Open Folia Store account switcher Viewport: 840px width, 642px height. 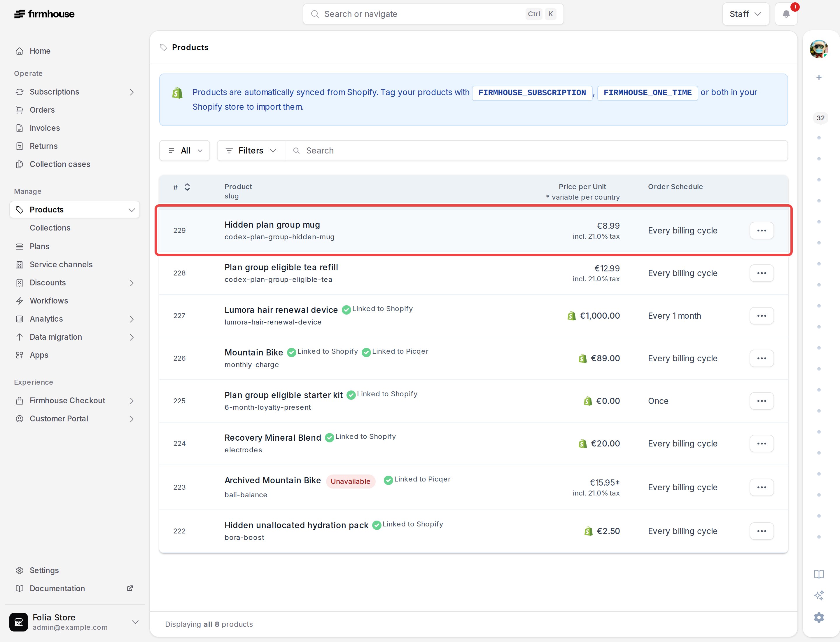click(x=74, y=622)
